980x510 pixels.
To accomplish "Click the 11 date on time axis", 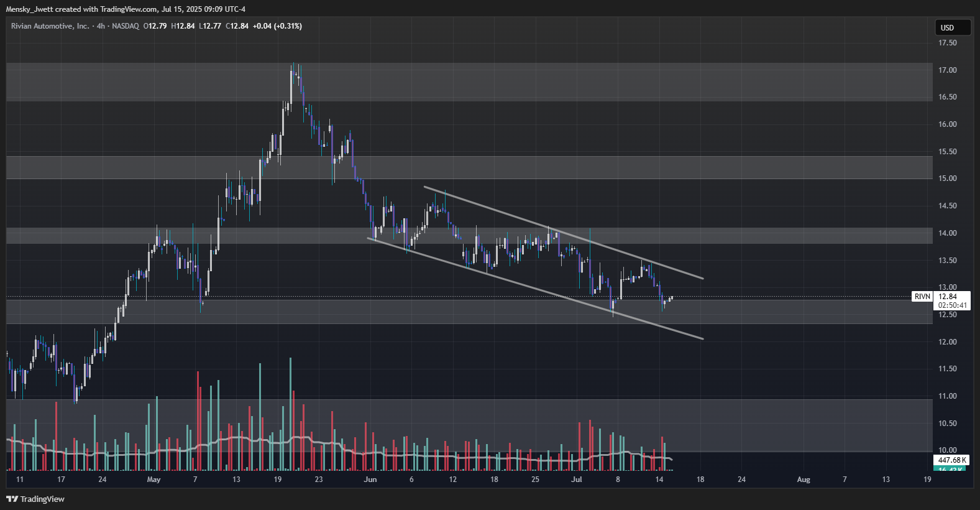I will point(20,480).
